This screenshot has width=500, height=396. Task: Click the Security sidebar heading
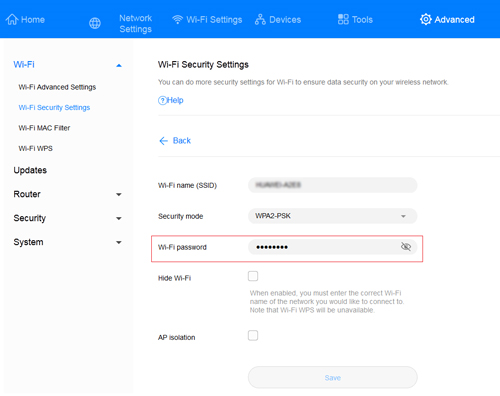[30, 218]
